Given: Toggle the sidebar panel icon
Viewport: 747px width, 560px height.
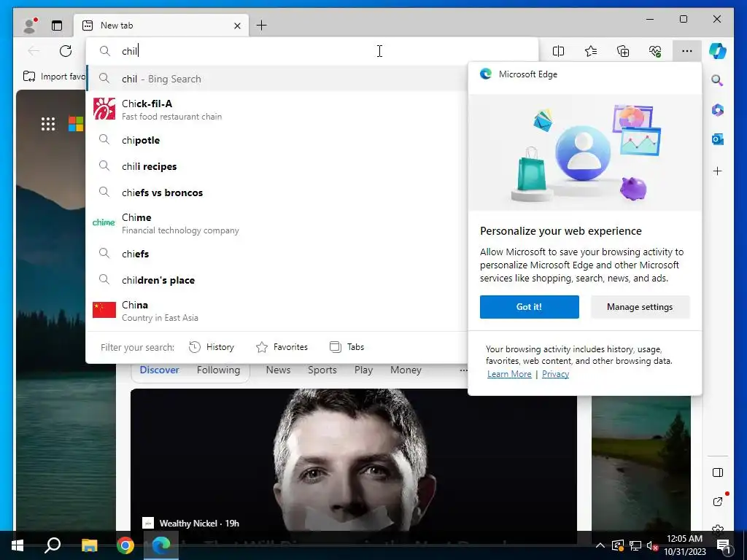Looking at the screenshot, I should coord(718,472).
